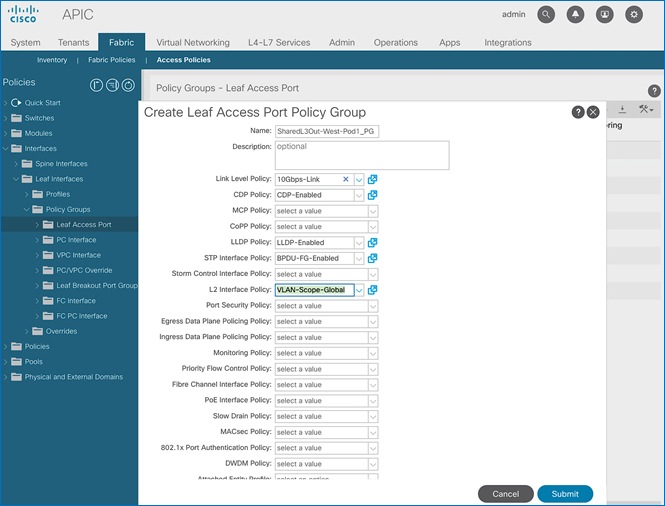Image resolution: width=665 pixels, height=506 pixels.
Task: Click the Physical and External Domains folder icon
Action: [16, 377]
